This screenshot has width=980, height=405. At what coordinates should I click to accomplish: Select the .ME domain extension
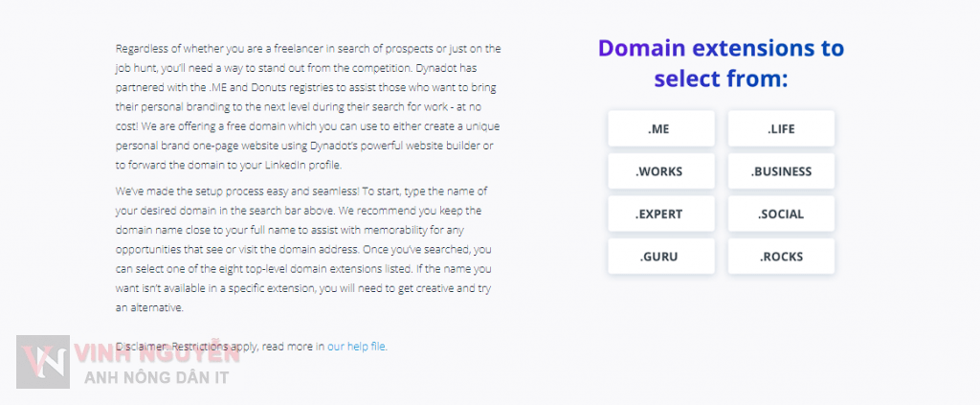tap(661, 128)
